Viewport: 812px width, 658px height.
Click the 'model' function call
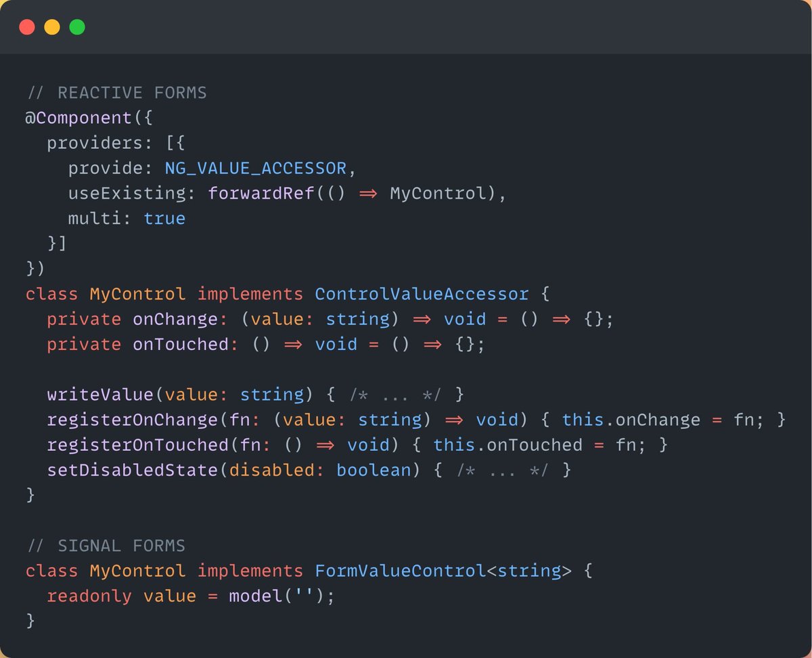point(256,596)
